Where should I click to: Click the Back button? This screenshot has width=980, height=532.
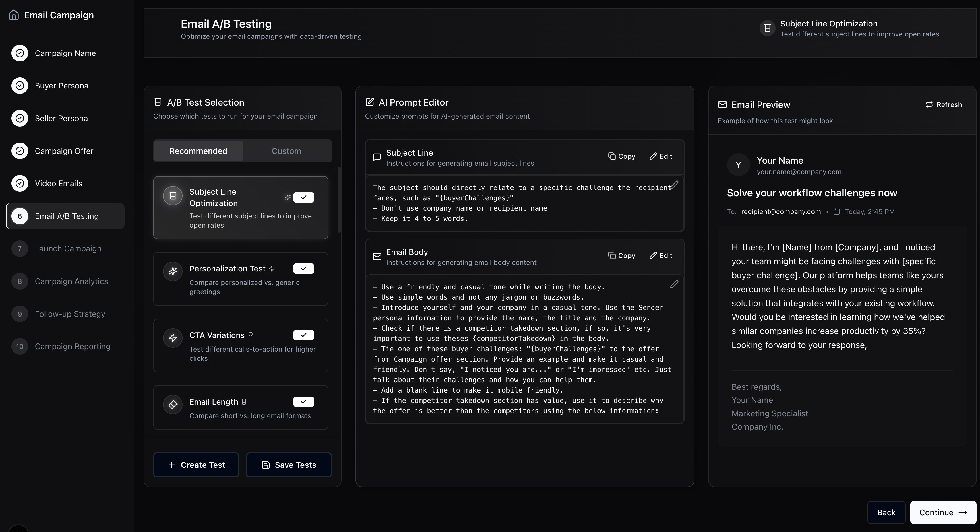point(886,512)
